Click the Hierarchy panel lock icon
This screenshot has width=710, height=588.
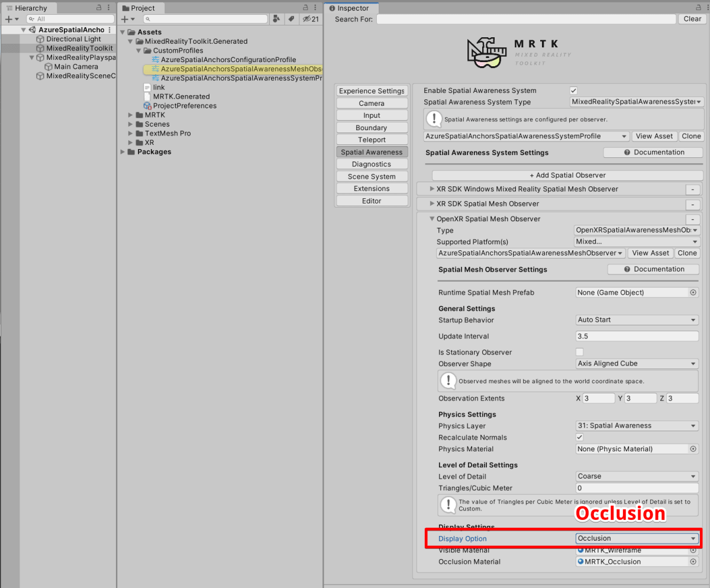pyautogui.click(x=99, y=8)
